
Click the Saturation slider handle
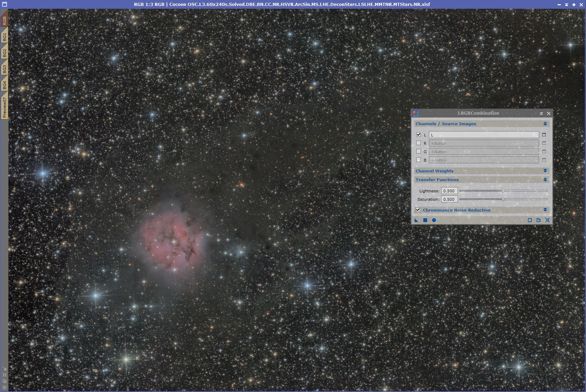[x=503, y=199]
